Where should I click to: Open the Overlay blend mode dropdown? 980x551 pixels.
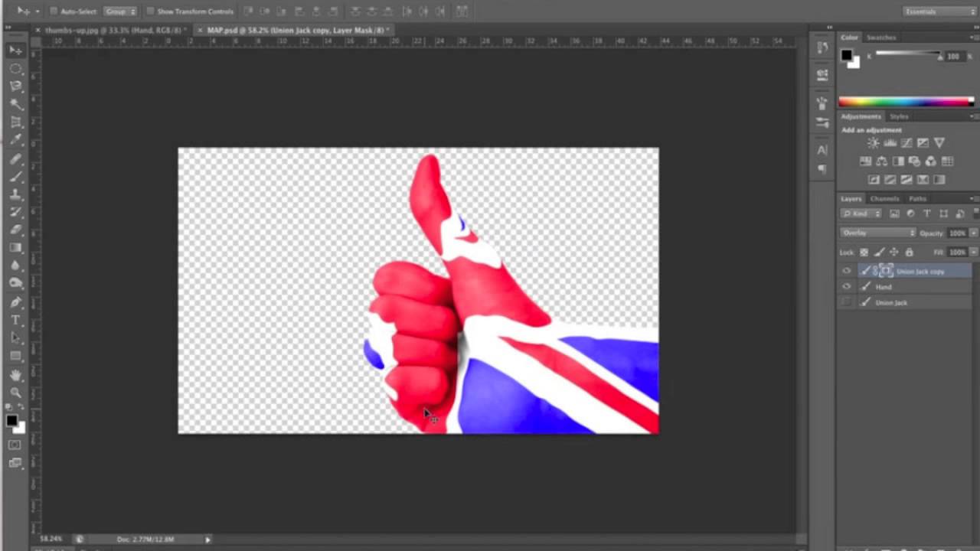point(877,233)
